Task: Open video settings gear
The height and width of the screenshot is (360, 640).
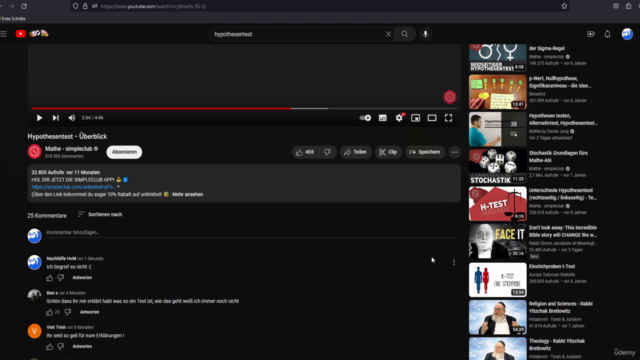Action: tap(399, 118)
